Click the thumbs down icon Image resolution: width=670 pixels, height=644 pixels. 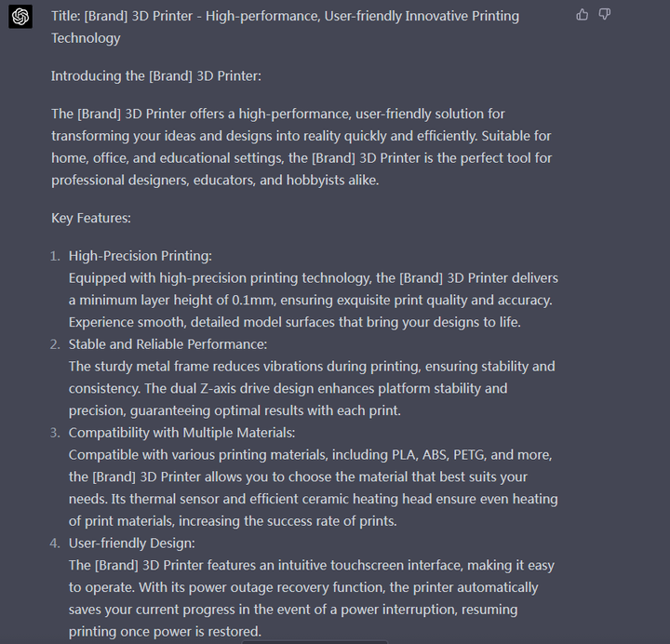604,15
